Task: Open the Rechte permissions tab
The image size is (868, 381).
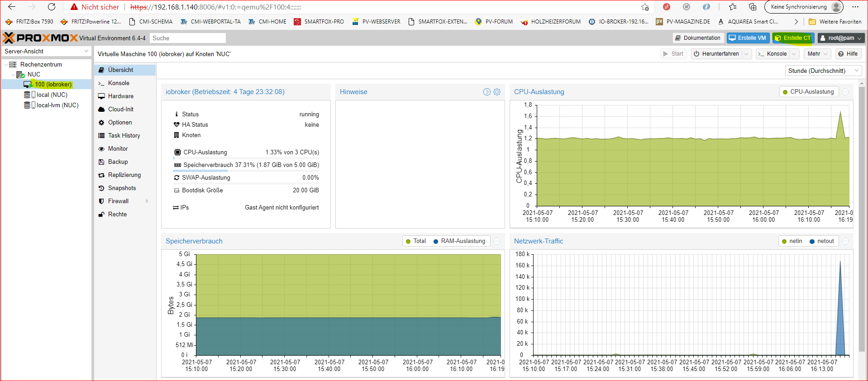Action: 125,214
